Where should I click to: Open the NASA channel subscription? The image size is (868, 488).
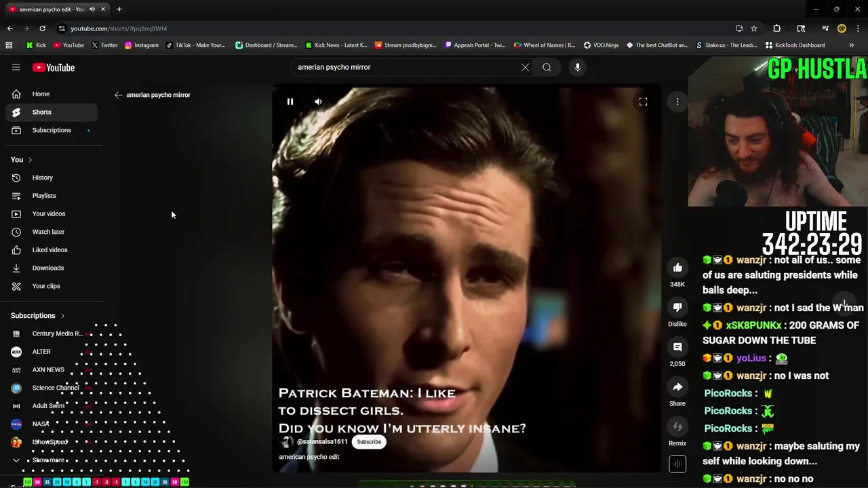(51, 424)
